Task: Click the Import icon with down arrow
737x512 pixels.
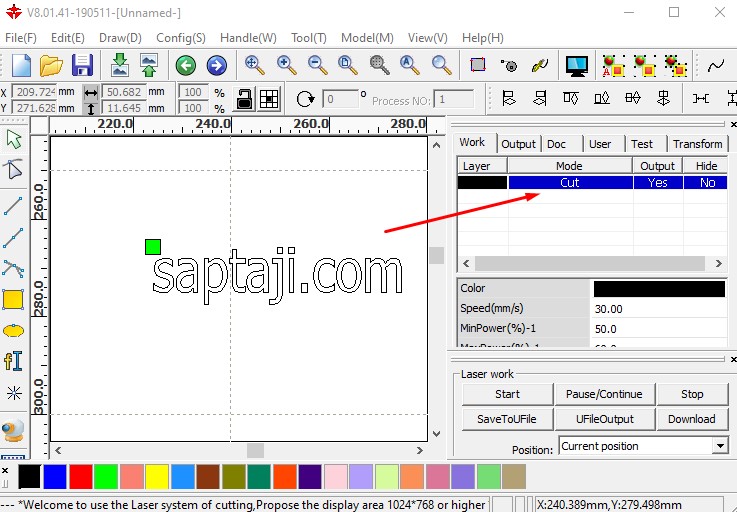Action: (120, 65)
